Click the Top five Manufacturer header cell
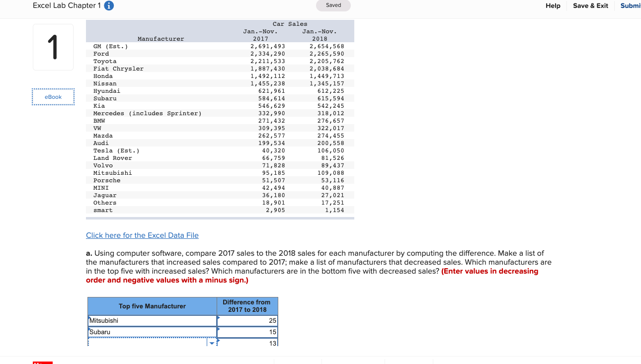Screen dimensions: 641x364 tap(152, 306)
